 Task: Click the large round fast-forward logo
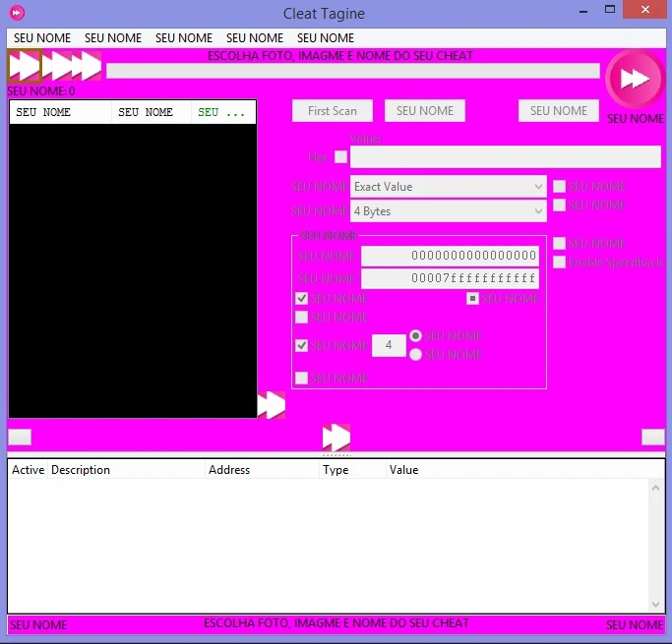(x=635, y=79)
